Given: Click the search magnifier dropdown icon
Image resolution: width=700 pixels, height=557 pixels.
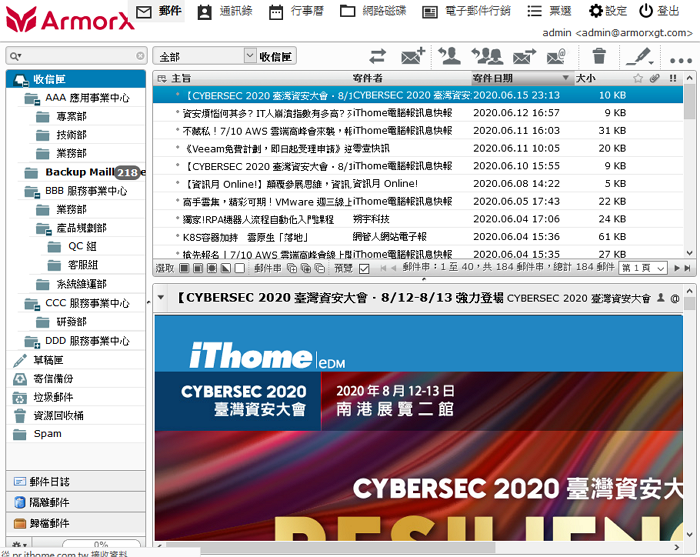Looking at the screenshot, I should (16, 56).
